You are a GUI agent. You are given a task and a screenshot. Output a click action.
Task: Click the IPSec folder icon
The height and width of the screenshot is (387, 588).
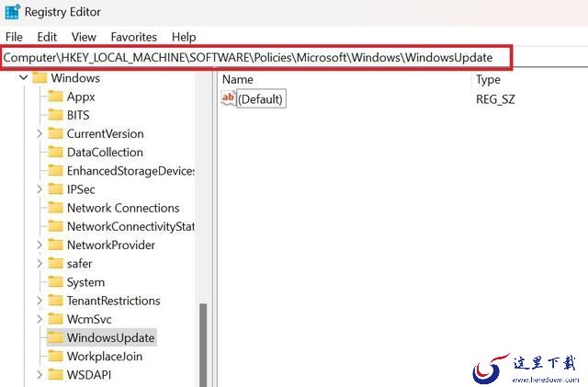click(55, 189)
